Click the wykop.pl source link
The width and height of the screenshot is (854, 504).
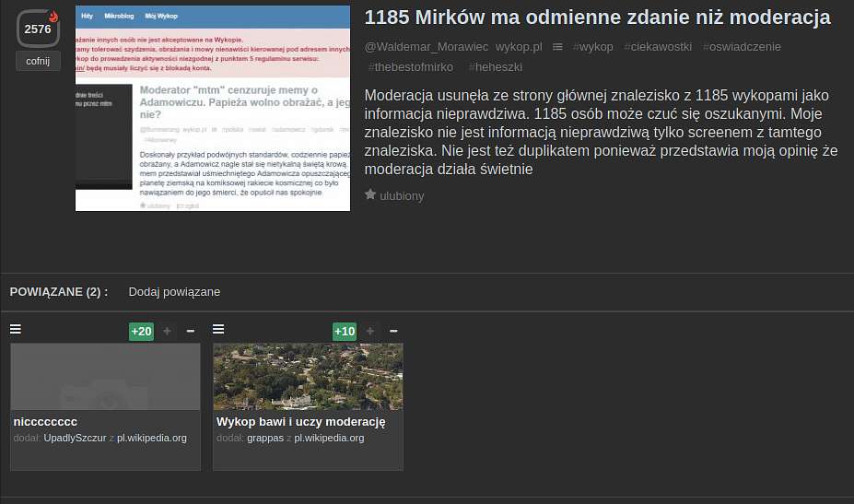pos(519,47)
